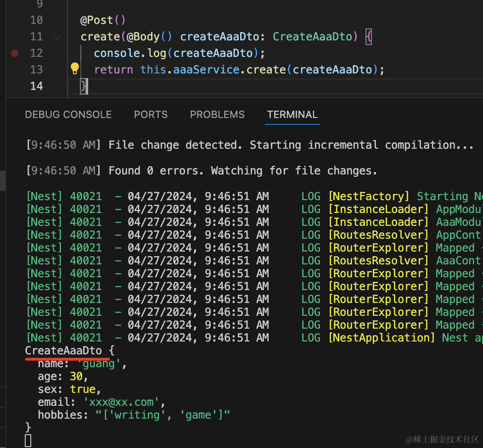Show the PROBLEMS tab
The width and height of the screenshot is (483, 448).
coord(217,115)
